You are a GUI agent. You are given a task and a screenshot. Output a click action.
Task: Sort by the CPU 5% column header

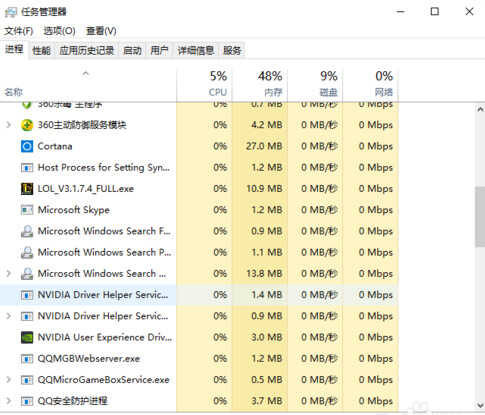[x=204, y=85]
